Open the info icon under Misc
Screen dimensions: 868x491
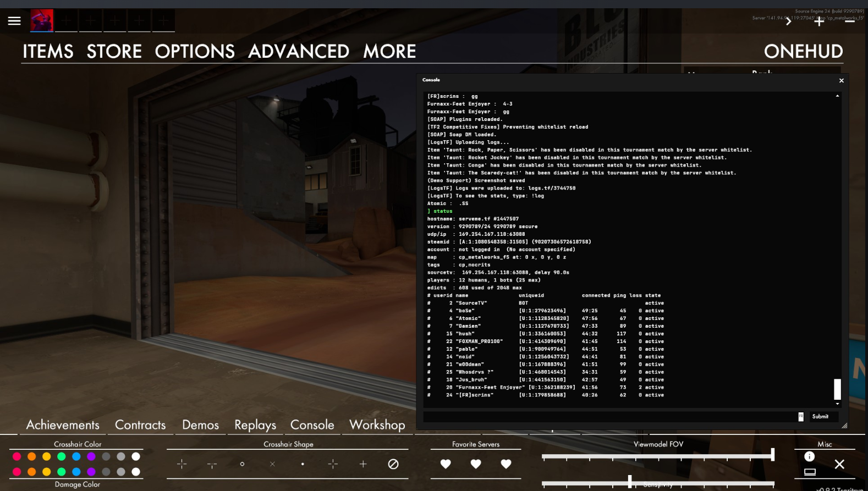809,456
